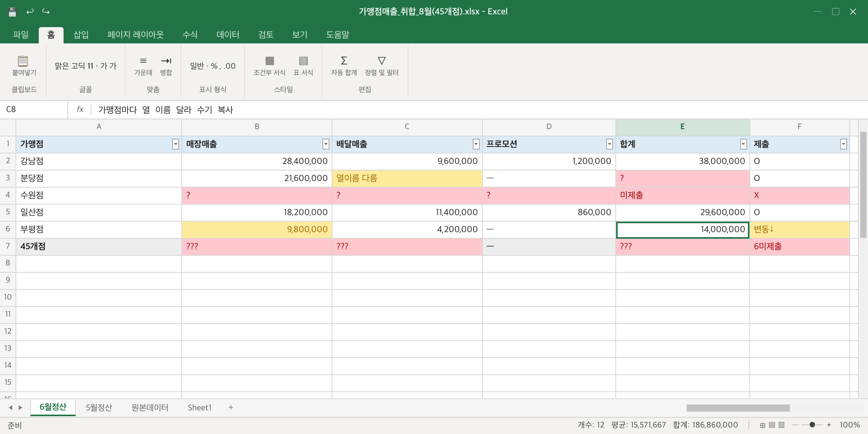Select the 원본데이터 sheet tab
The image size is (868, 434).
tap(150, 408)
